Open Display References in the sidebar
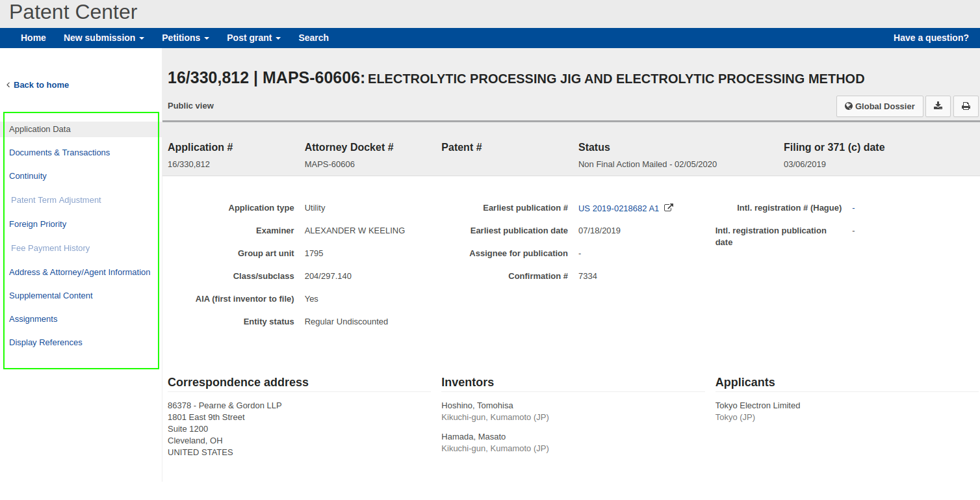 click(x=45, y=342)
